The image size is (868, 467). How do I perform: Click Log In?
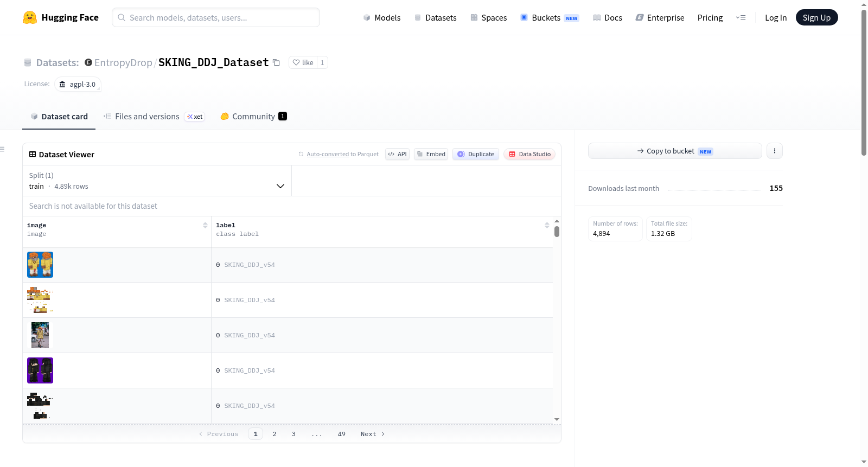776,17
